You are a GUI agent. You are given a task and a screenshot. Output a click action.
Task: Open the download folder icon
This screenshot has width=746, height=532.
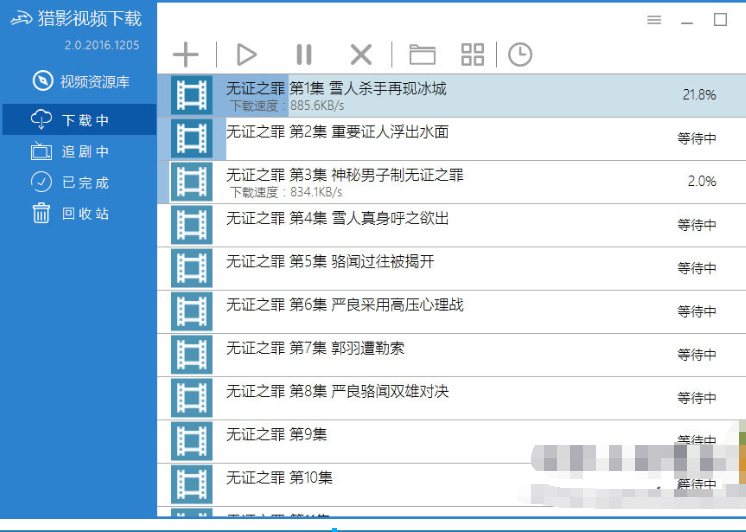(423, 55)
